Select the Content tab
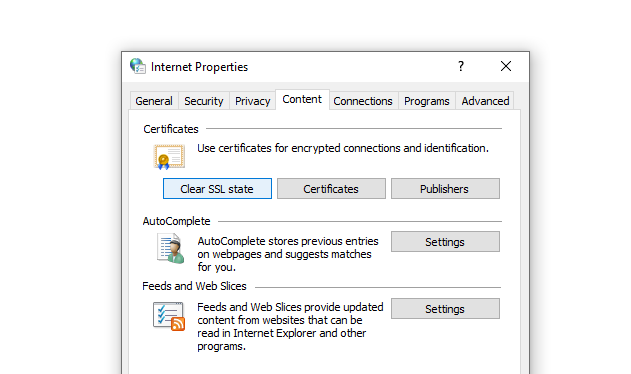Screen dimensions: 631x374 point(302,99)
